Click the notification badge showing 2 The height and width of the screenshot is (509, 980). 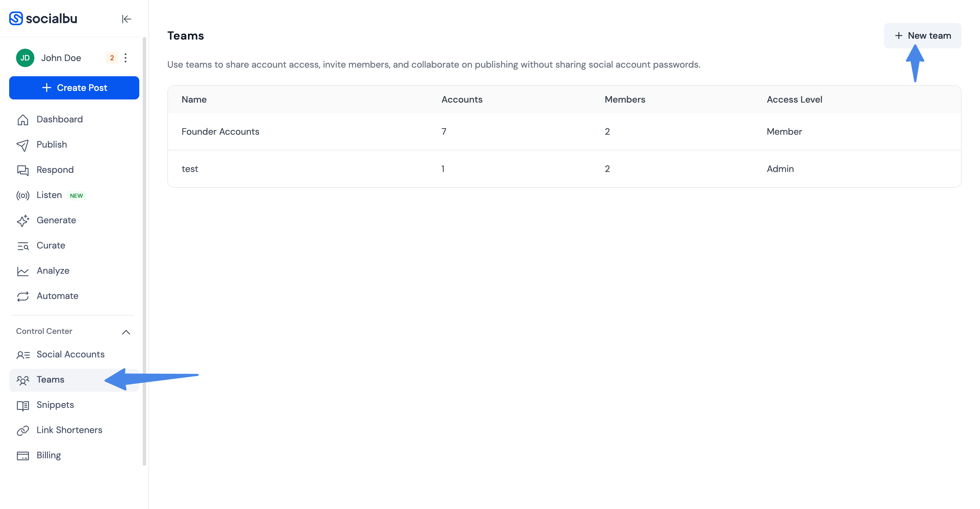112,58
